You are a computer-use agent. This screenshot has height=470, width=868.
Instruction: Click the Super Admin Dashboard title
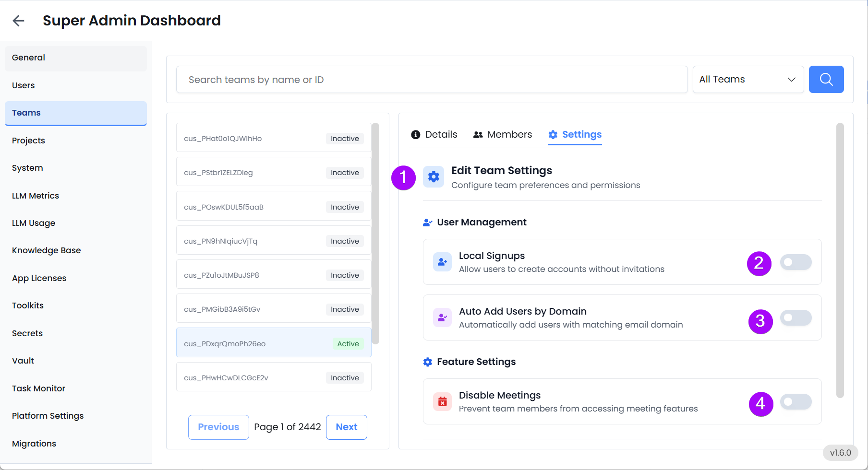click(x=132, y=21)
